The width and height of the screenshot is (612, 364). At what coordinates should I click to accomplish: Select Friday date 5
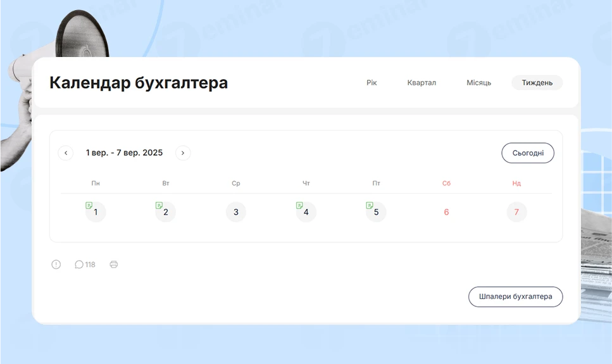(377, 212)
